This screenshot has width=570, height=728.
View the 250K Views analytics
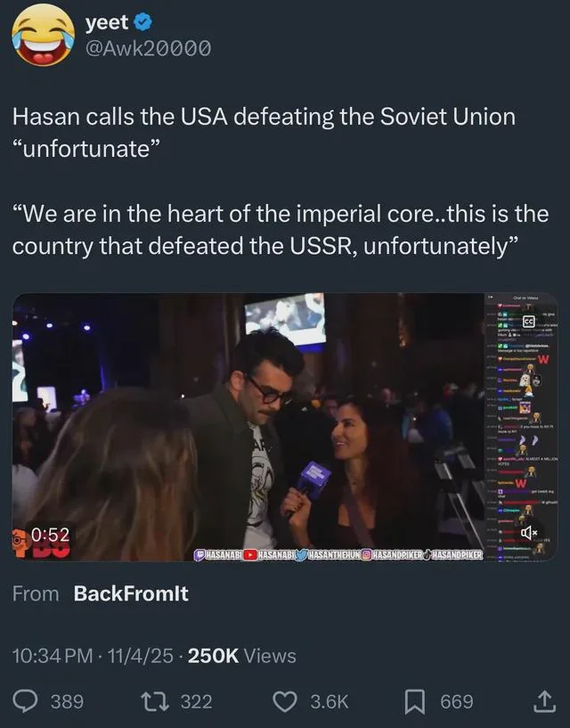tap(242, 656)
